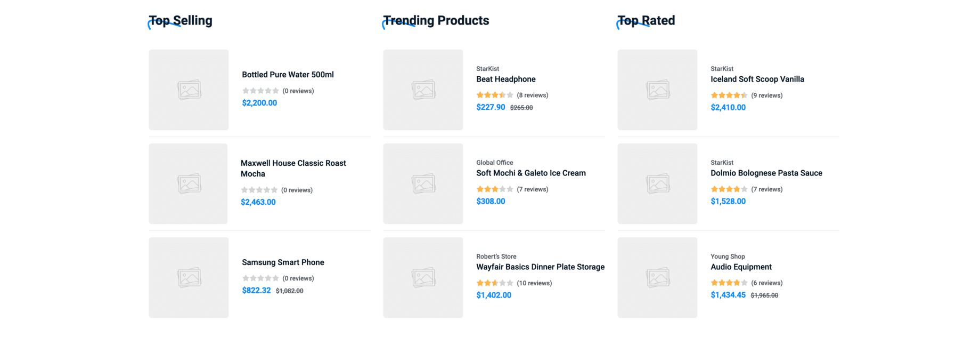Click Beat Headphone product thumbnail
The image size is (980, 344).
[423, 90]
